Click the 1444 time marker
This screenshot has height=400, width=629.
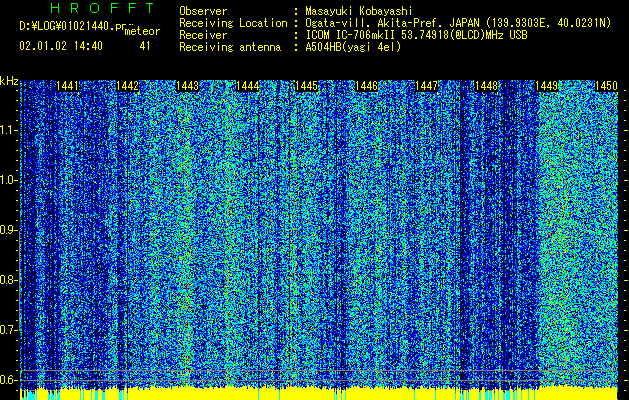pyautogui.click(x=248, y=86)
